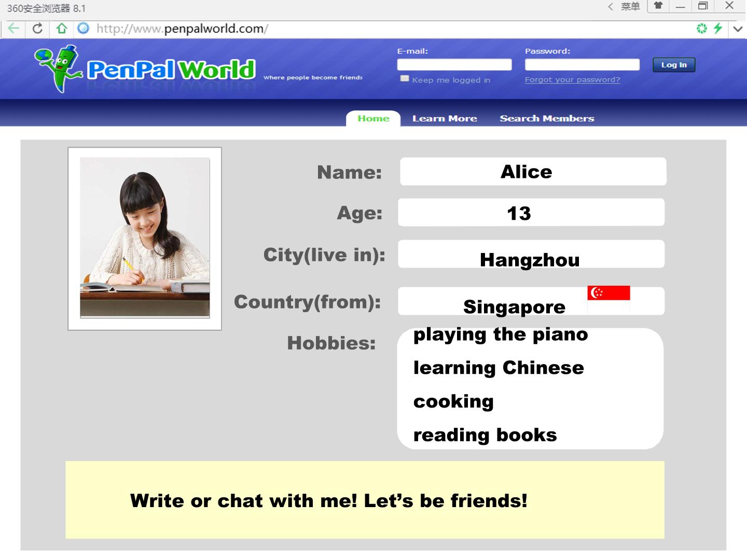
Task: Click the green lightning speed-mode icon
Action: click(x=718, y=29)
